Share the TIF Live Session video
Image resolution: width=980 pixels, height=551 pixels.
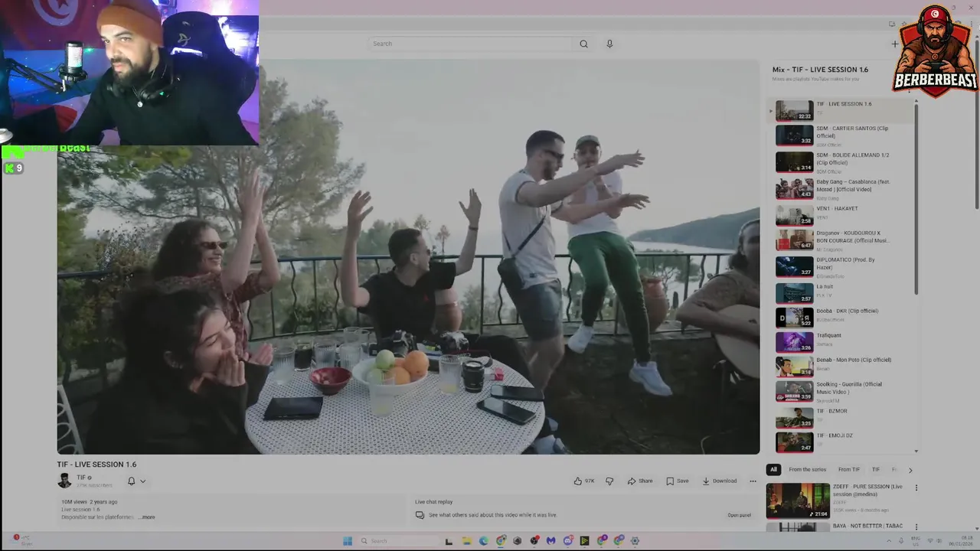(640, 481)
